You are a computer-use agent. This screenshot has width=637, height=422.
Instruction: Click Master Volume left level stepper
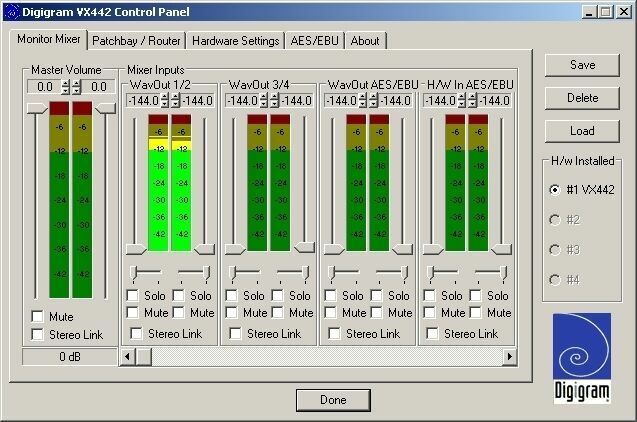[x=65, y=87]
